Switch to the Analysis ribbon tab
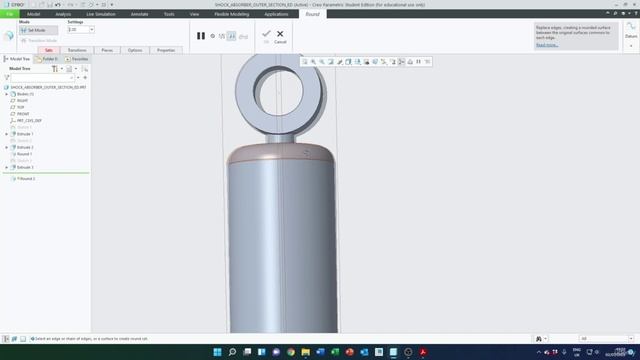The height and width of the screenshot is (360, 640). pyautogui.click(x=63, y=14)
